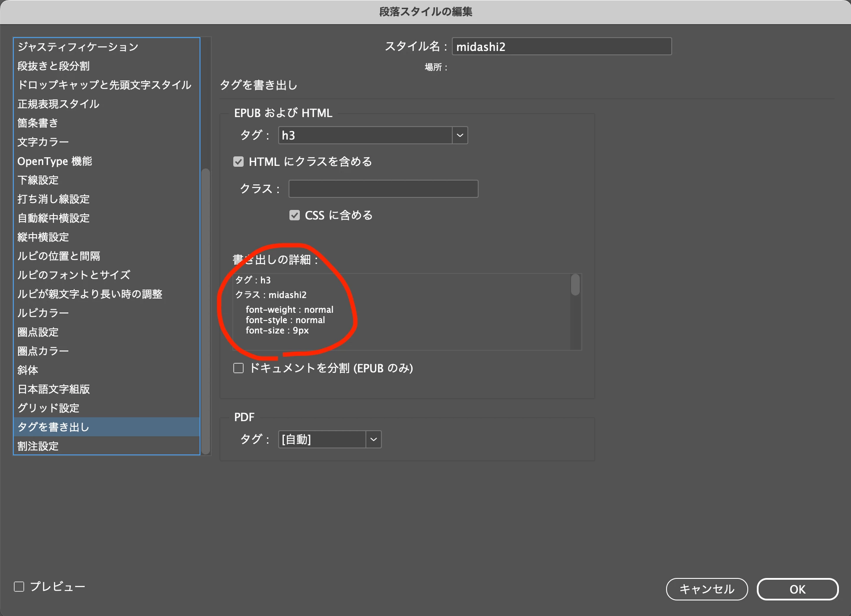Expand the PDF タグ [自動] dropdown

click(373, 439)
